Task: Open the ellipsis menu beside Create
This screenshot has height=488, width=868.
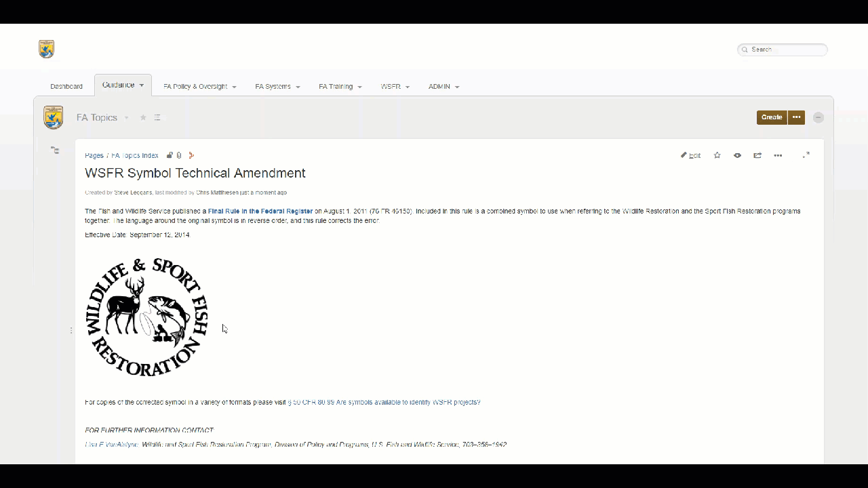Action: pos(797,117)
